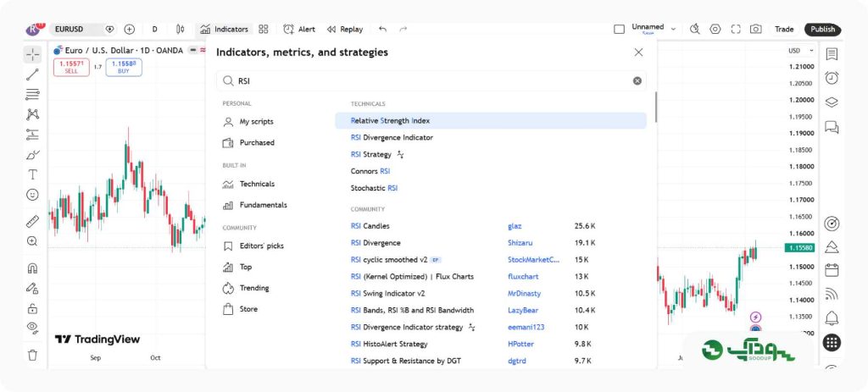Start bar Replay mode
The width and height of the screenshot is (868, 392).
coord(345,30)
